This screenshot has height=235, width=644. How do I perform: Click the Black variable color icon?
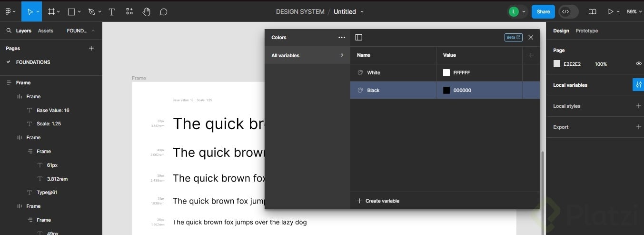pyautogui.click(x=360, y=90)
